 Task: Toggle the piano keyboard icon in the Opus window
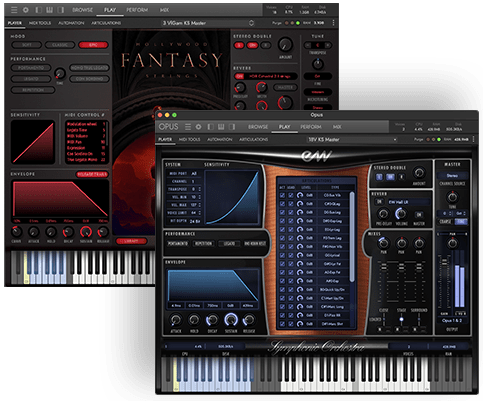point(221,127)
